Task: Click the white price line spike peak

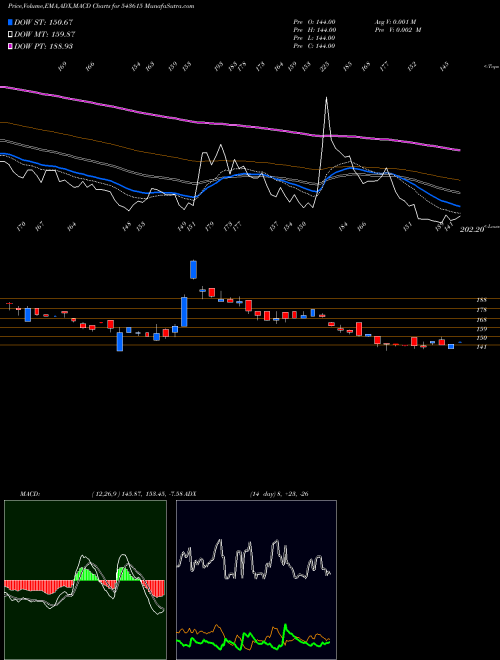Action: pos(327,98)
